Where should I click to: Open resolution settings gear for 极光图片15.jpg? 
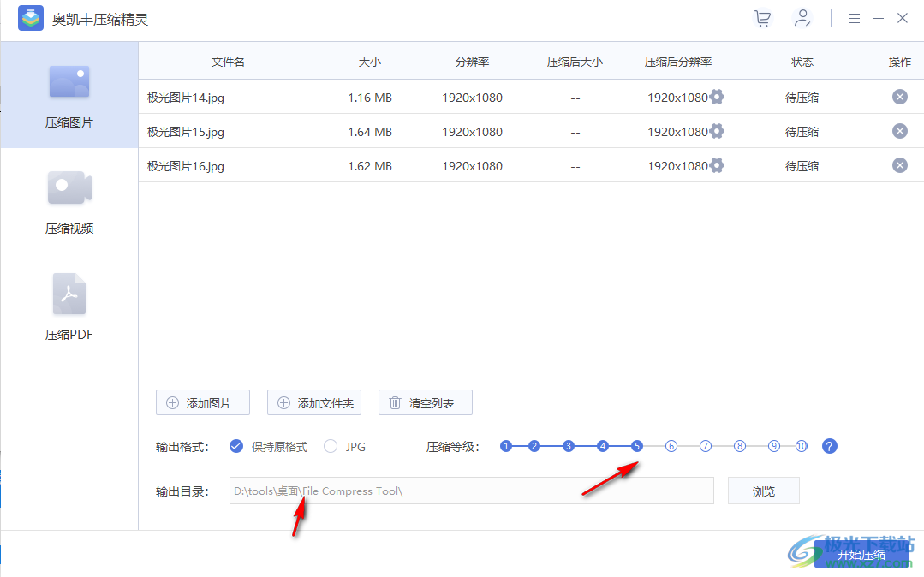(x=717, y=131)
